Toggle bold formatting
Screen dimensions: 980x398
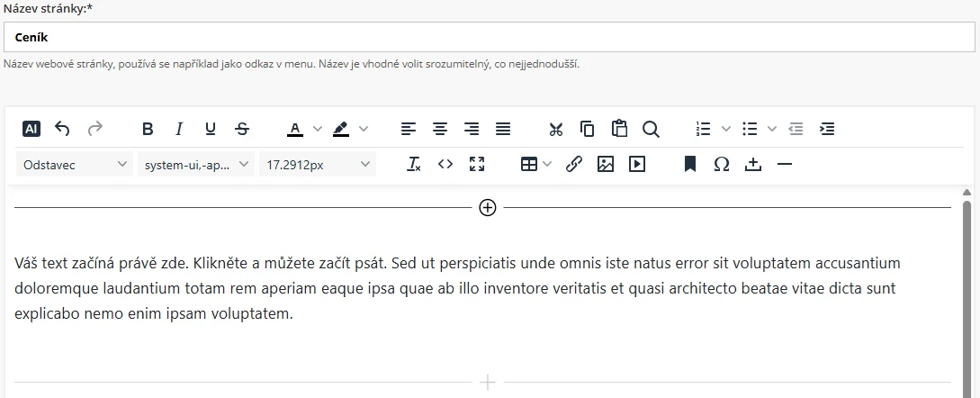(148, 129)
